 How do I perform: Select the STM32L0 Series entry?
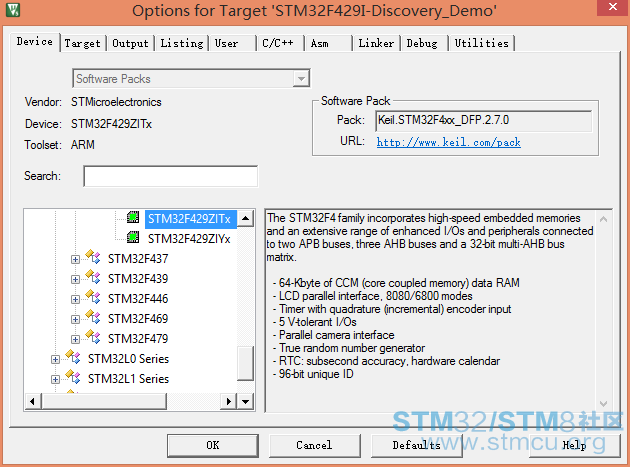pyautogui.click(x=128, y=358)
